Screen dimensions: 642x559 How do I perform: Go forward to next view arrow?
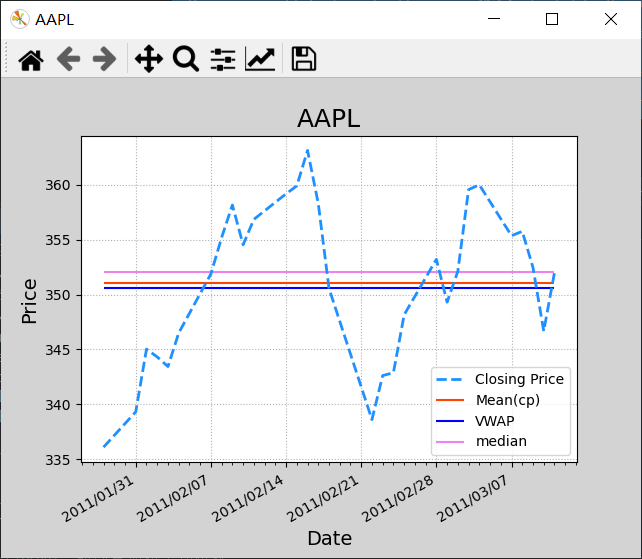(104, 59)
